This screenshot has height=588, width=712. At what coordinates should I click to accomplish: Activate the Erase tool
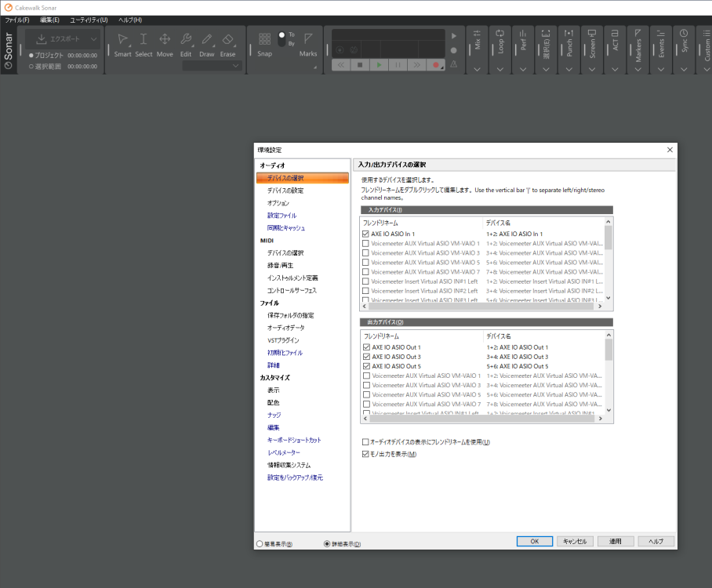(227, 45)
